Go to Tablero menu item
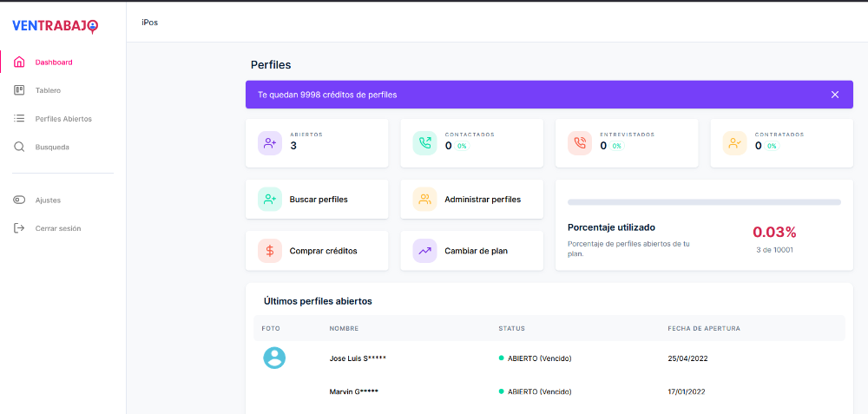868x414 pixels. [48, 90]
